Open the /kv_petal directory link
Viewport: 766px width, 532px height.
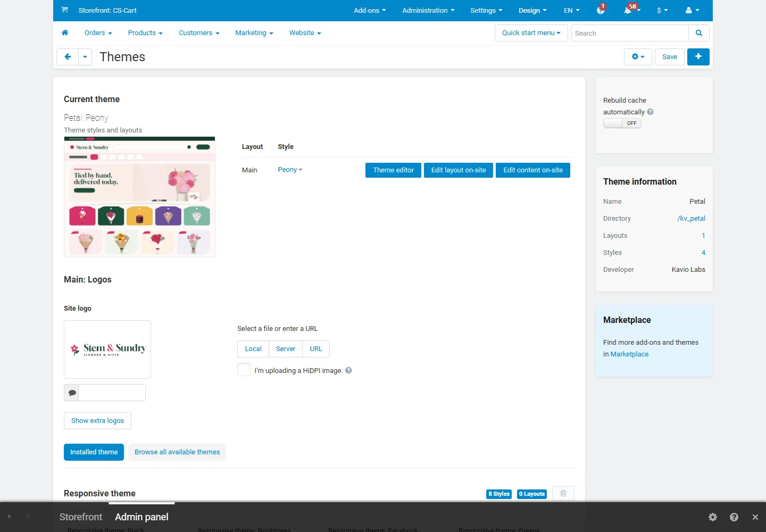coord(691,219)
